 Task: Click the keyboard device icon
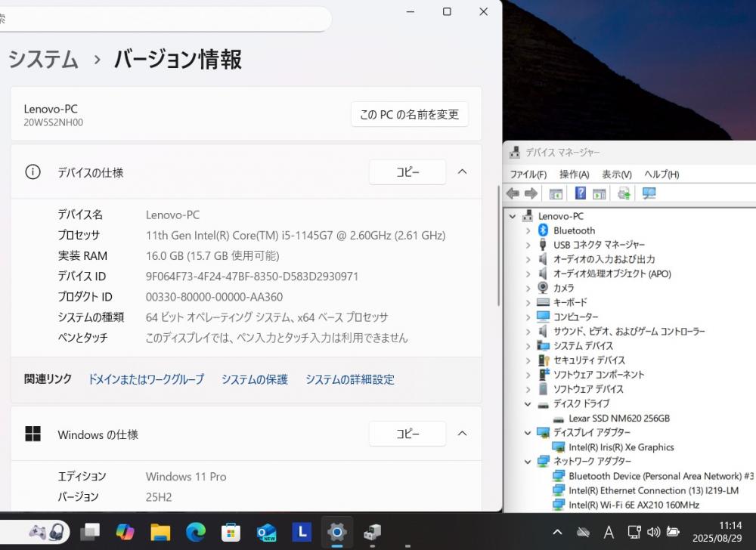point(543,302)
